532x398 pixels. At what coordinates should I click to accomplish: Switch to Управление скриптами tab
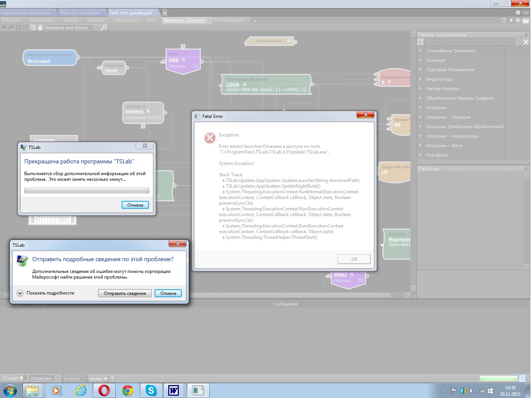(x=25, y=13)
